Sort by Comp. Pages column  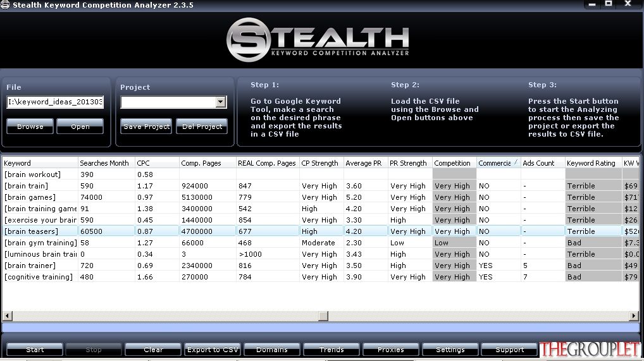point(207,163)
